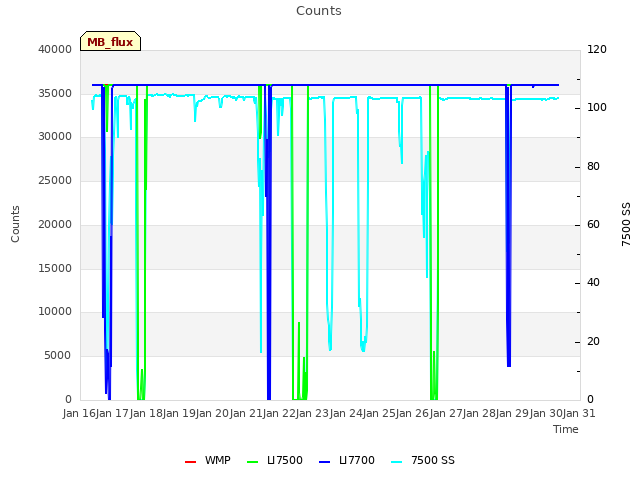Click the chart title 'Counts'

319,11
